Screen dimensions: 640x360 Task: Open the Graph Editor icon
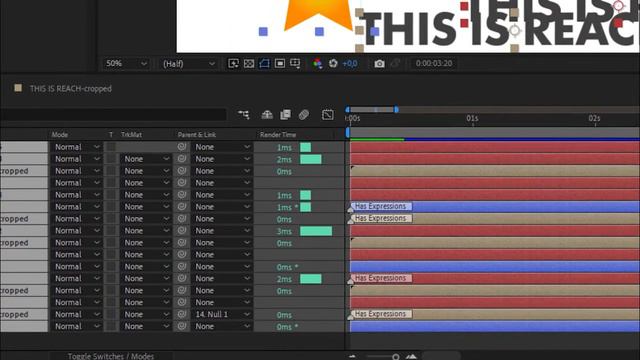327,115
